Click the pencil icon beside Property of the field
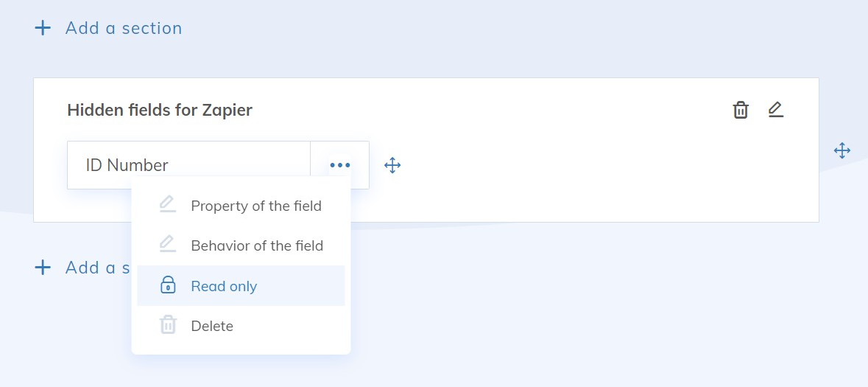 [168, 205]
